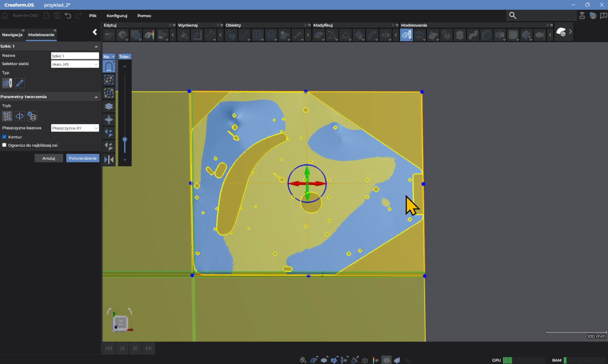The height and width of the screenshot is (364, 608).
Task: Click the Toler. slider handle
Action: coord(125,140)
